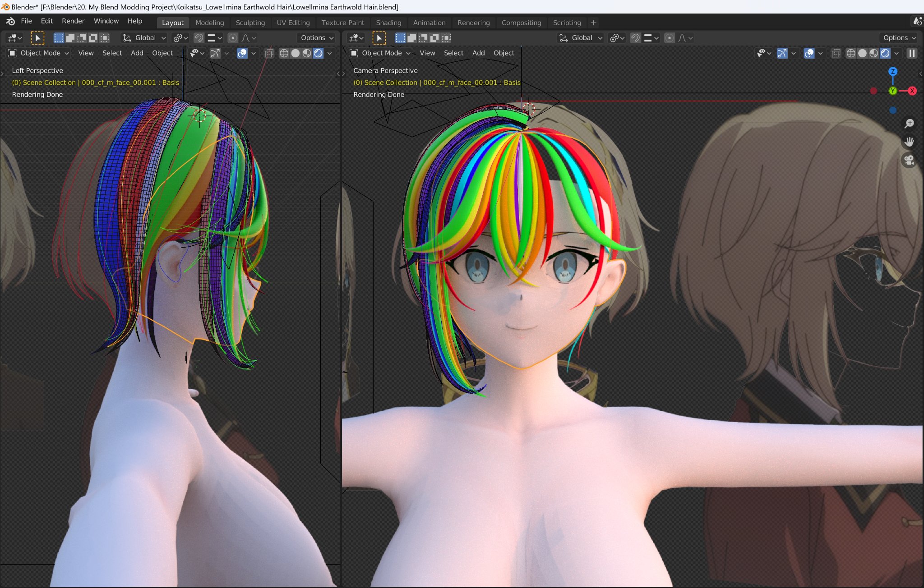Screen dimensions: 924x588
Task: Toggle camera view icon in right viewport
Action: (909, 160)
